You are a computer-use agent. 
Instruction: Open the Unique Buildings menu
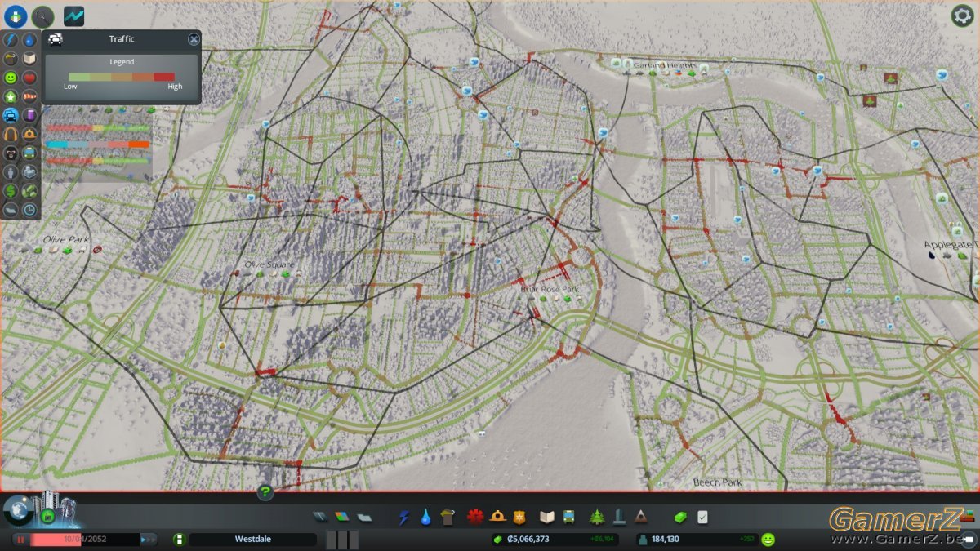pyautogui.click(x=619, y=517)
